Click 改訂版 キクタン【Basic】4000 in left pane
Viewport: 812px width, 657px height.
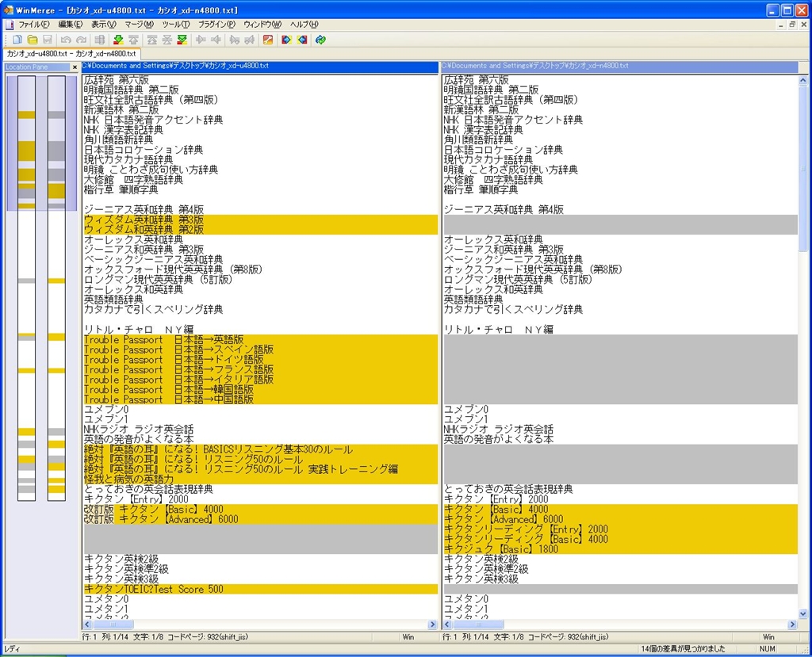tap(260, 510)
